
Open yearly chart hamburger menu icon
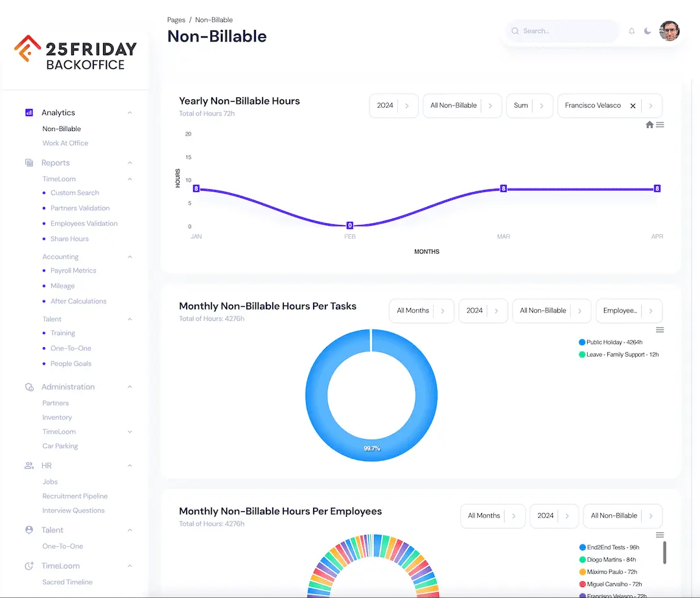[660, 125]
